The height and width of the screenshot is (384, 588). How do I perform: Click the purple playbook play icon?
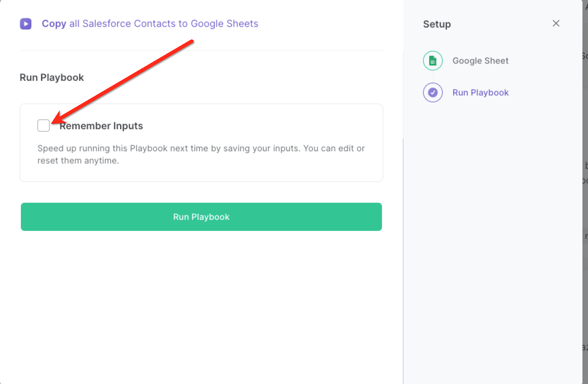pyautogui.click(x=26, y=24)
